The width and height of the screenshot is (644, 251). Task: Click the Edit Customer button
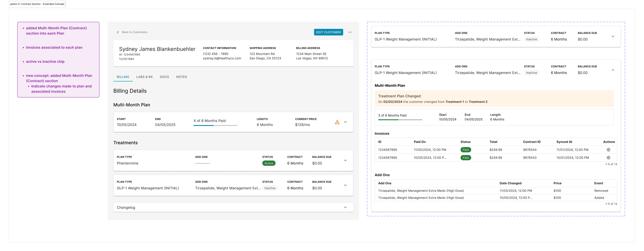pyautogui.click(x=329, y=32)
